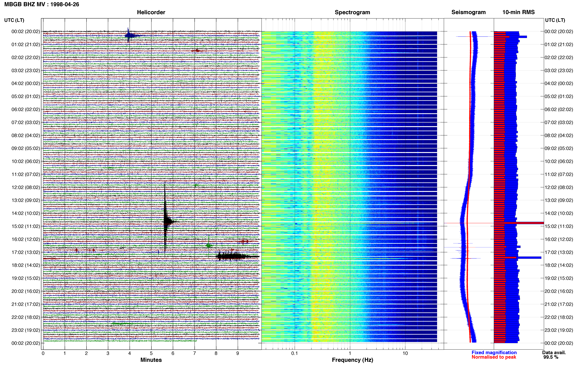Click left time label 18:02 (14:02)

click(26, 265)
